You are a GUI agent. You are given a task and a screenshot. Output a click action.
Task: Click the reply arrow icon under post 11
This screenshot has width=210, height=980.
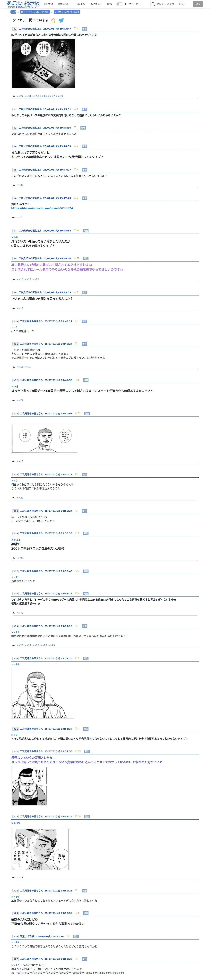[x=14, y=367]
